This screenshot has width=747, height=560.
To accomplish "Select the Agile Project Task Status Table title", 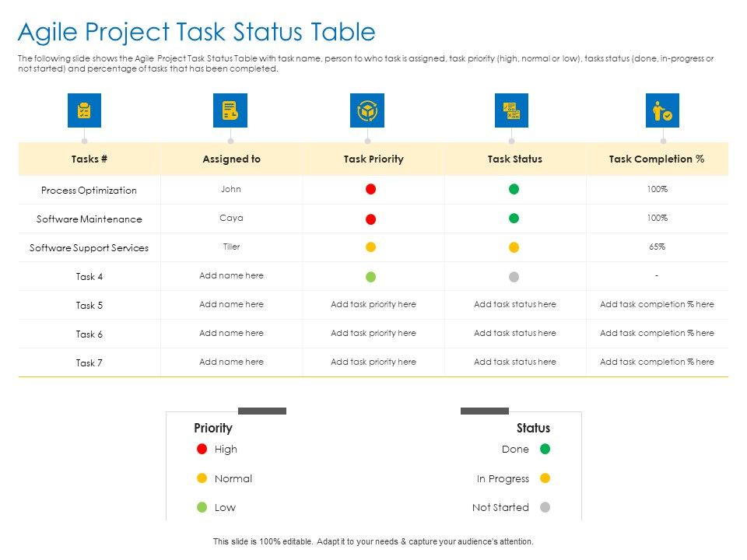I will click(x=197, y=33).
